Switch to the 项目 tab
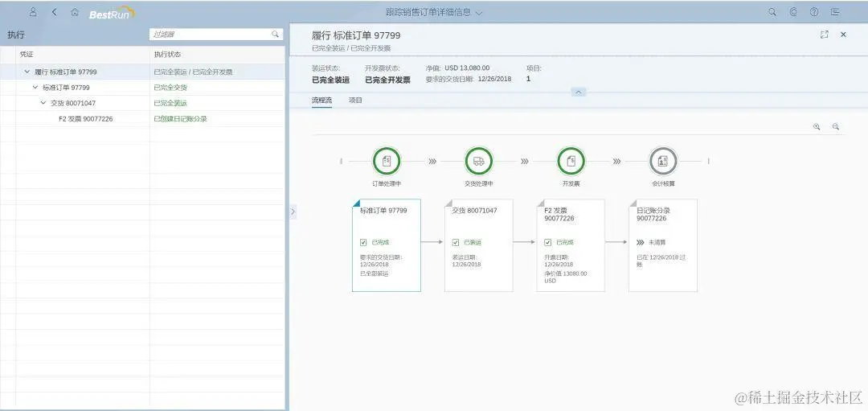 tap(355, 101)
